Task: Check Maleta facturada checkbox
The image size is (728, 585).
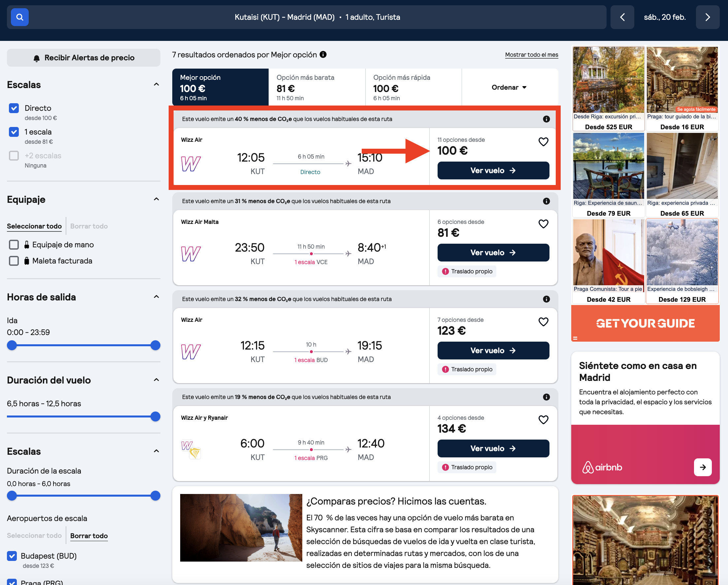Action: (x=14, y=261)
